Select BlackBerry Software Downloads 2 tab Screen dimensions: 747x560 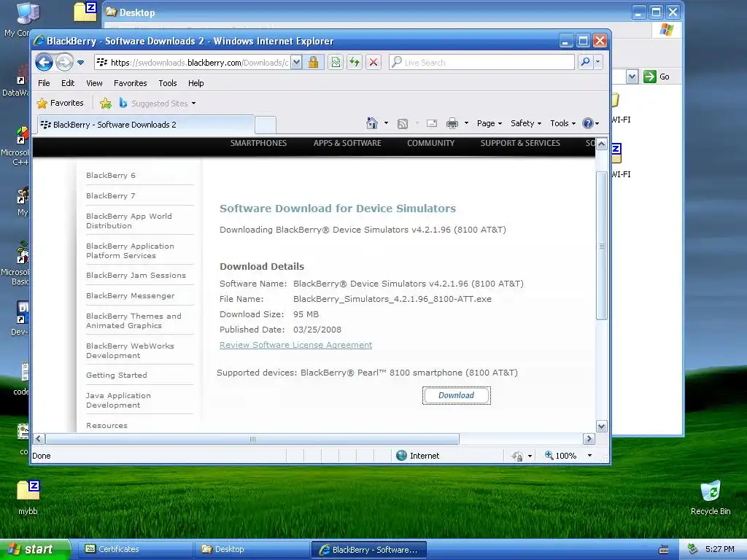(145, 125)
